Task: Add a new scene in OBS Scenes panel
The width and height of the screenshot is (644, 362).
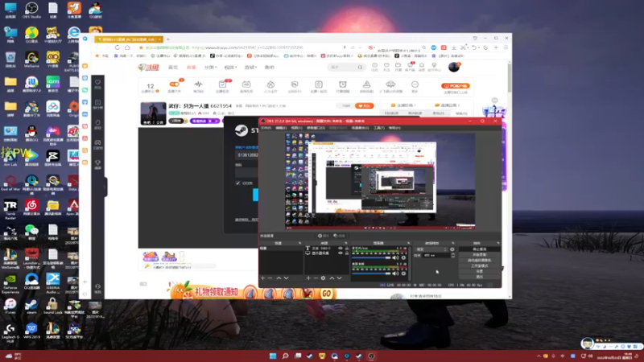Action: click(263, 278)
